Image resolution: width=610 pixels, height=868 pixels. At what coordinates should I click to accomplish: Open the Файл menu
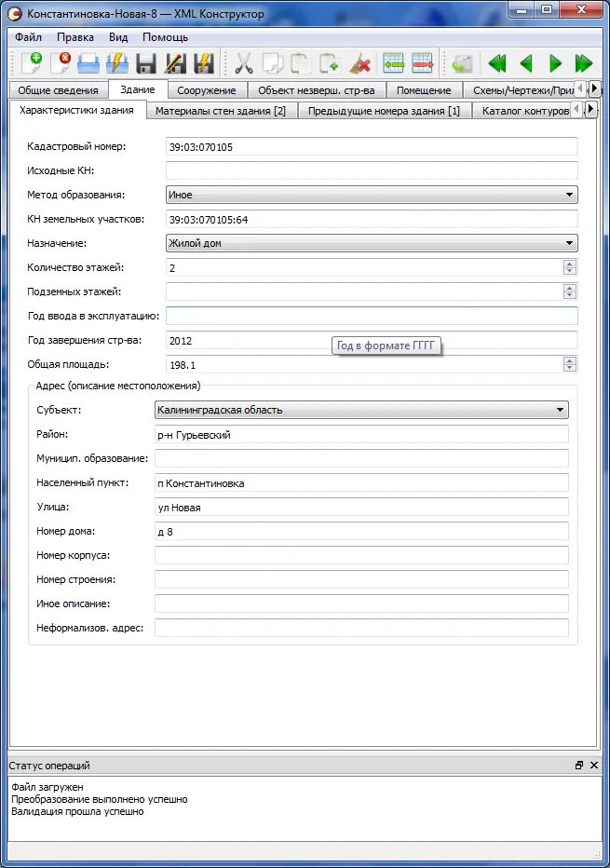28,37
